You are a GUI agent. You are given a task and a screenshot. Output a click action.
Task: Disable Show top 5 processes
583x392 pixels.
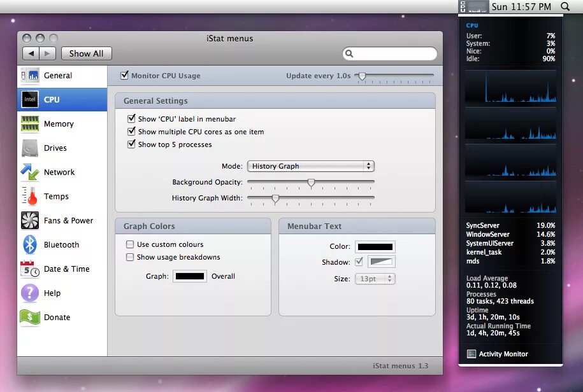[x=131, y=144]
